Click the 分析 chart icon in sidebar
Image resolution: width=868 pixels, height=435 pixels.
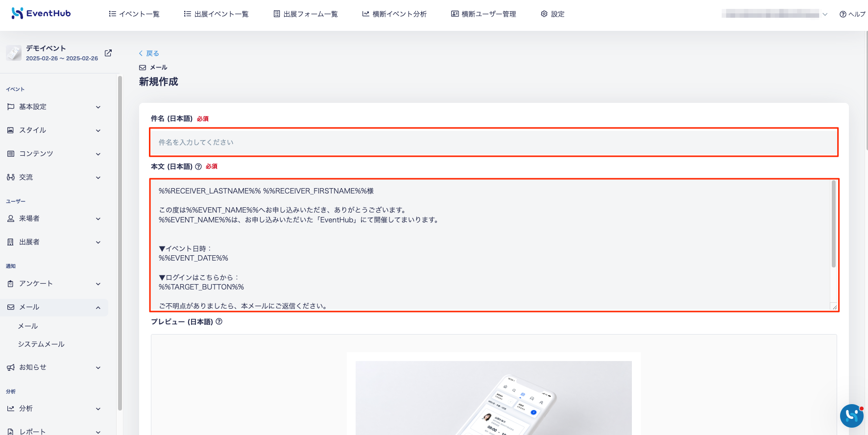click(11, 409)
